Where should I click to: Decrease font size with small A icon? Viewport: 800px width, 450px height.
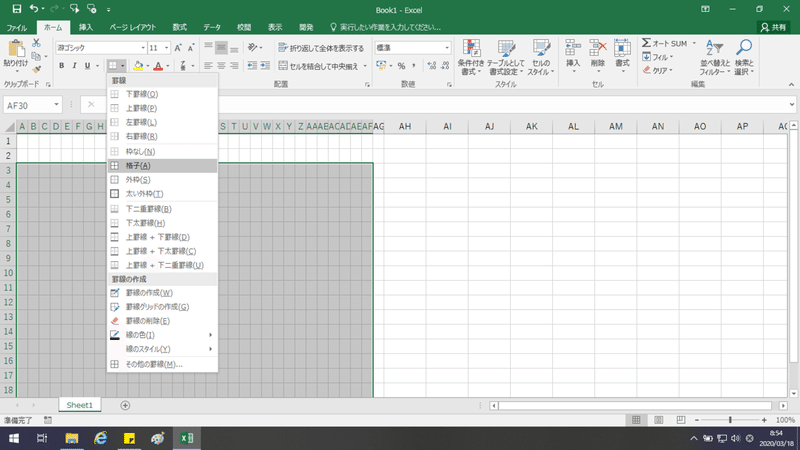(191, 48)
